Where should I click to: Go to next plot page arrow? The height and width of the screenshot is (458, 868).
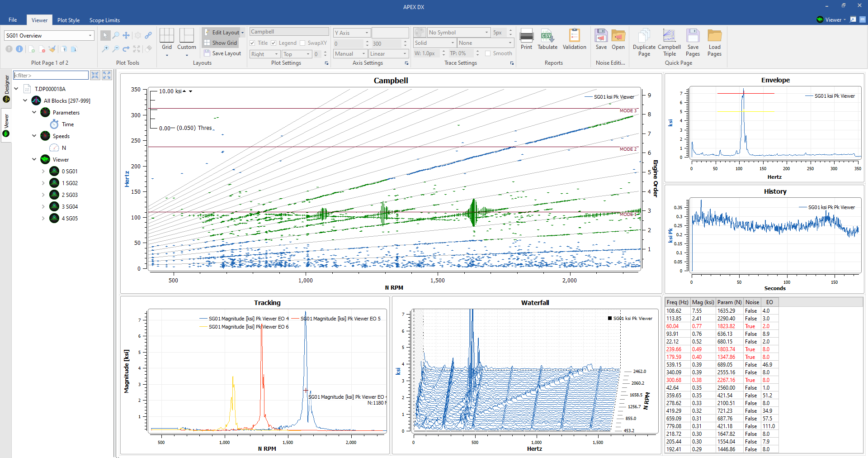[19, 49]
